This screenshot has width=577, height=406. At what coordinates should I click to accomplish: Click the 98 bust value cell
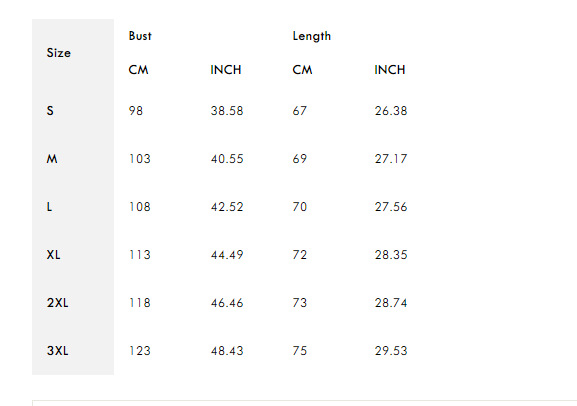[x=136, y=111]
